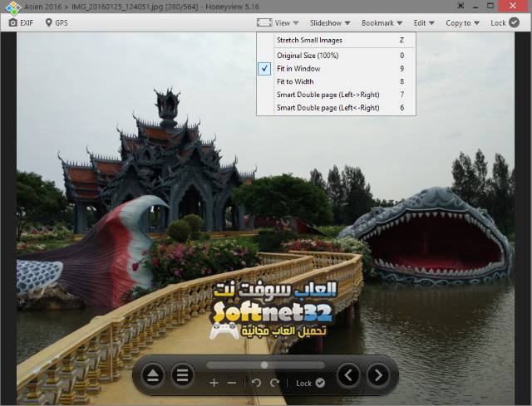Open the Slideshow dropdown menu

point(330,22)
